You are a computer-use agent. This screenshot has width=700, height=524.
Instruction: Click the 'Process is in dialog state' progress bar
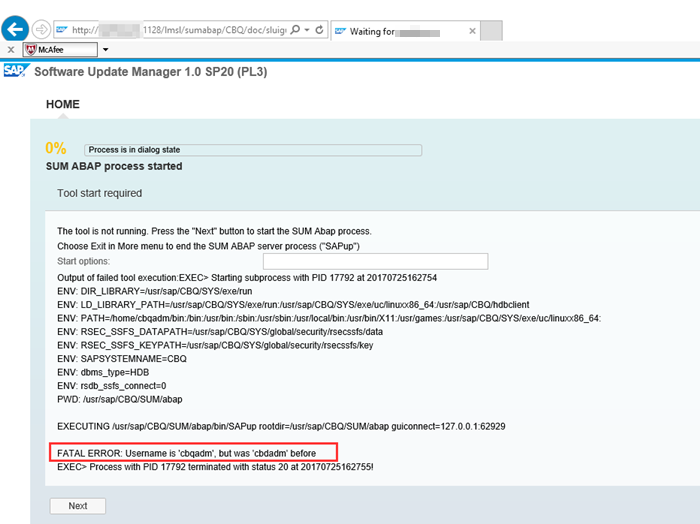click(x=253, y=150)
